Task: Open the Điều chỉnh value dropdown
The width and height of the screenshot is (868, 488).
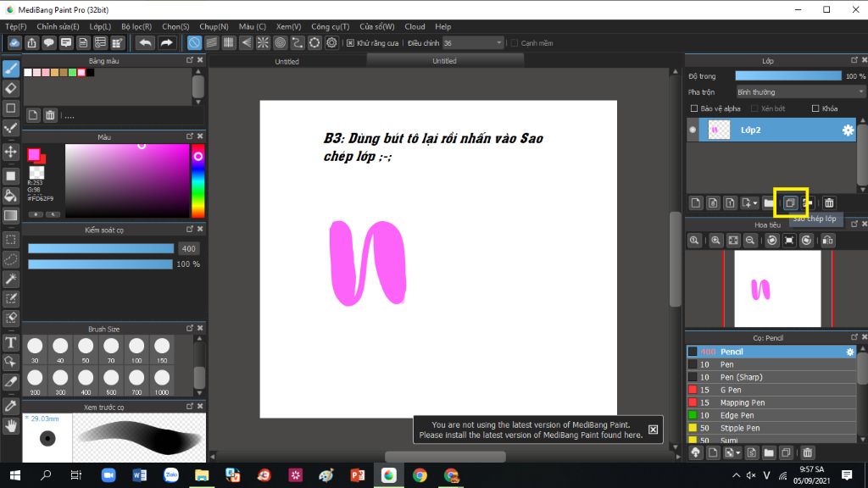Action: pyautogui.click(x=473, y=42)
